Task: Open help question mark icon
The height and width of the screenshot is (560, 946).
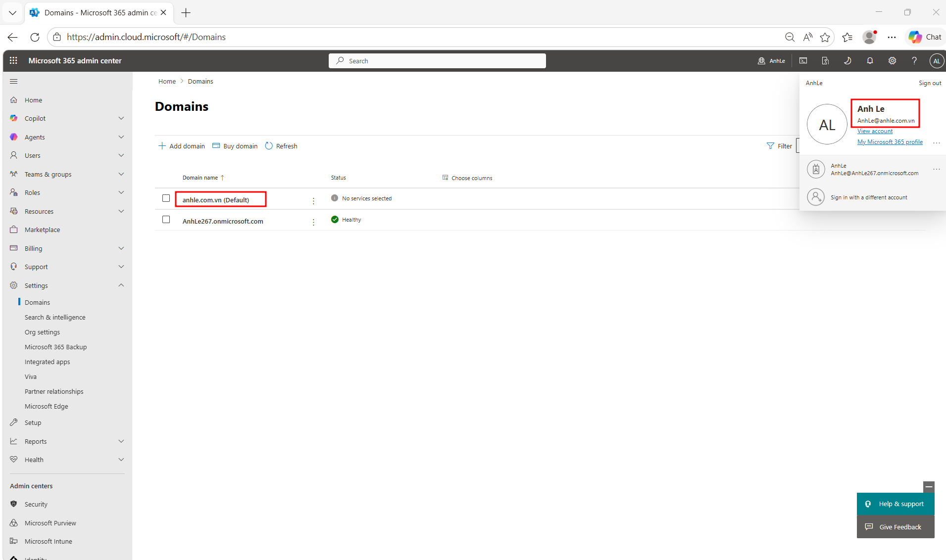Action: pyautogui.click(x=914, y=60)
